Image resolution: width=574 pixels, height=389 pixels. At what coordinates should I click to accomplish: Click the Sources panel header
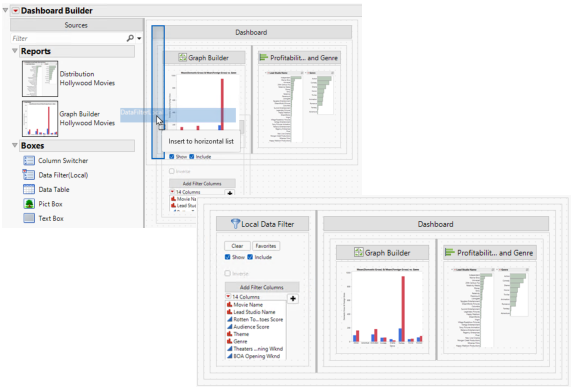pyautogui.click(x=76, y=25)
